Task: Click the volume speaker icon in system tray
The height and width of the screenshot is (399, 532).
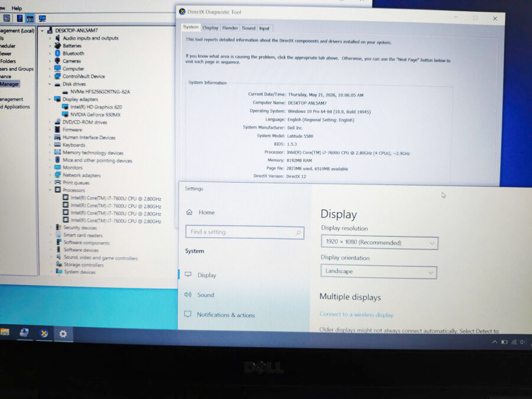Action: pyautogui.click(x=523, y=342)
